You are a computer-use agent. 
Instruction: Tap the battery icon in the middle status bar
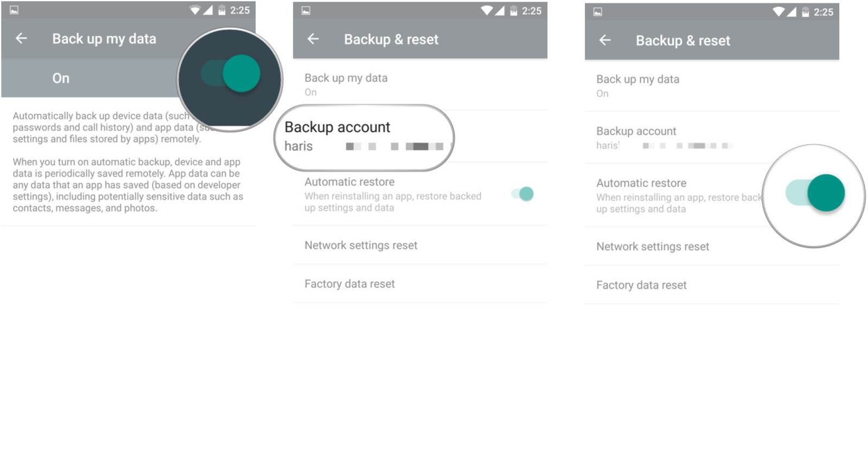point(513,10)
